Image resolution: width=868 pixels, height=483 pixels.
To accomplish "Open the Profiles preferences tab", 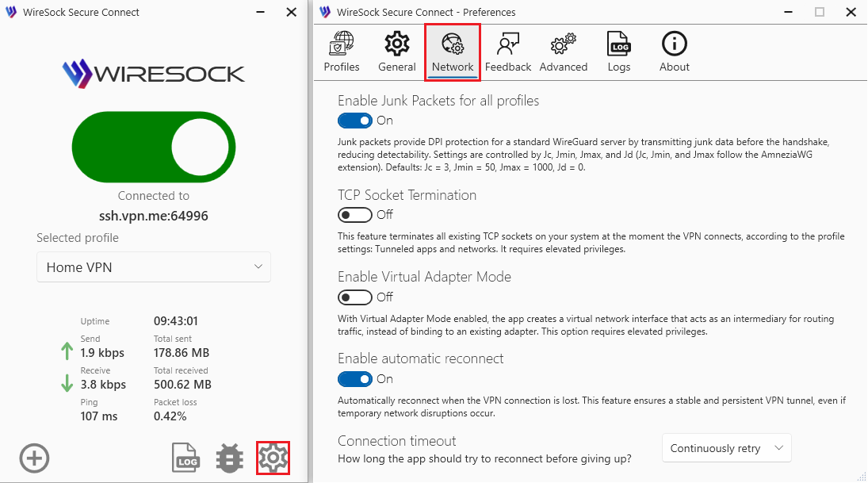I will (x=342, y=52).
